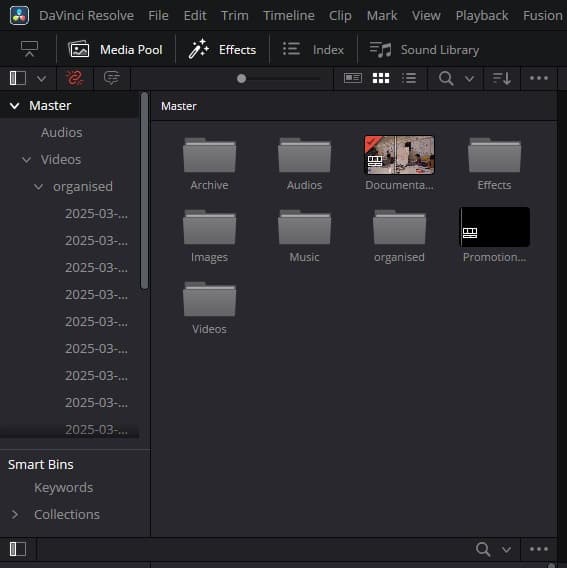Open the Sound Library panel

[424, 50]
